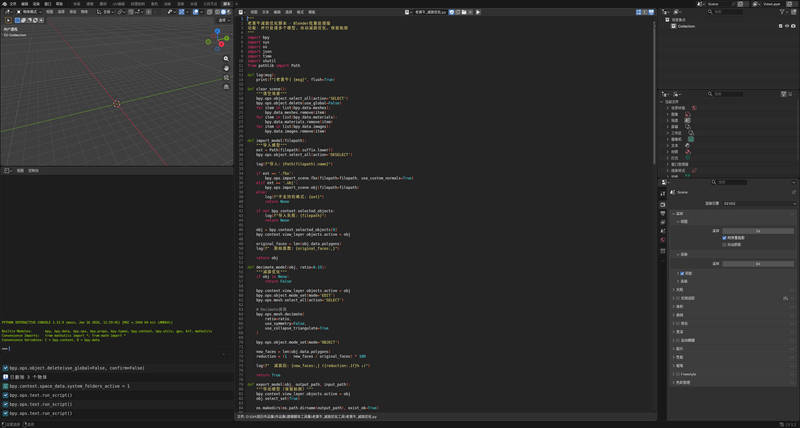This screenshot has height=428, width=800.
Task: Switch perspective/orthographic grid icon in viewport
Action: 226,87
